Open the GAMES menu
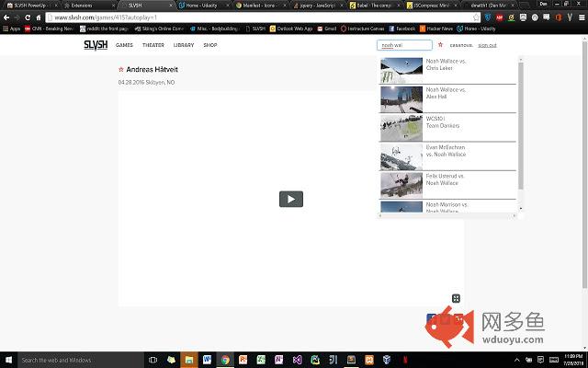The height and width of the screenshot is (368, 588). click(x=124, y=45)
